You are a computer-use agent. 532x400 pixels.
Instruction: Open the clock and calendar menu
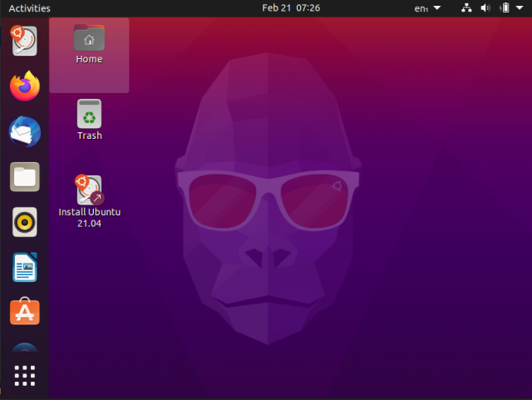coord(291,7)
